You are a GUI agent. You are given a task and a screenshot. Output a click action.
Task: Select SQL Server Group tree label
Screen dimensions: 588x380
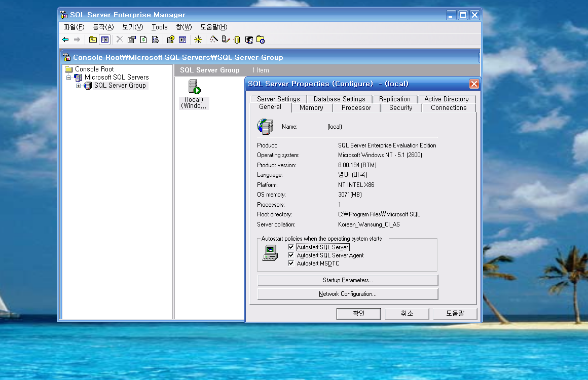tap(120, 86)
